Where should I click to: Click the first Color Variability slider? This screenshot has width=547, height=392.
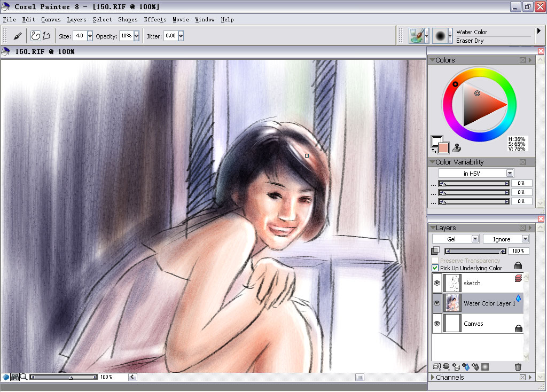(474, 183)
